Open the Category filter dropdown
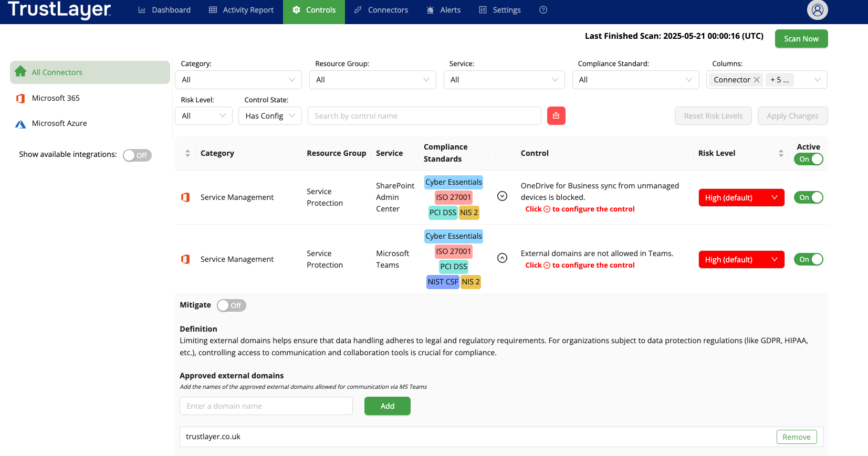This screenshot has width=868, height=456. coord(238,80)
